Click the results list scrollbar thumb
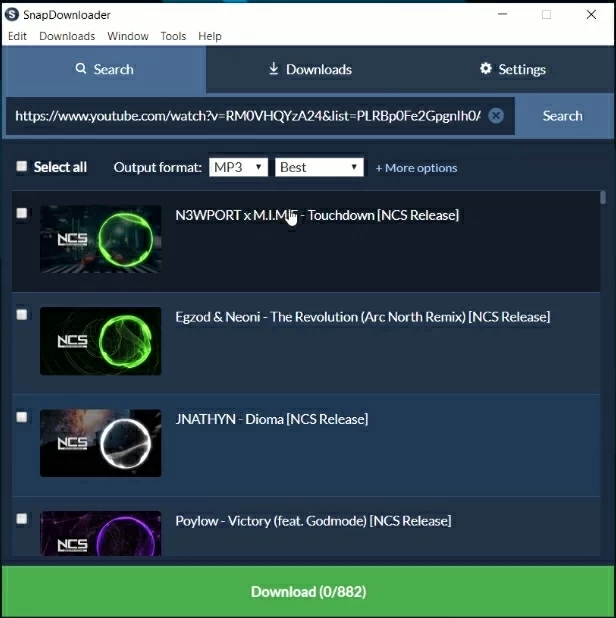 603,197
